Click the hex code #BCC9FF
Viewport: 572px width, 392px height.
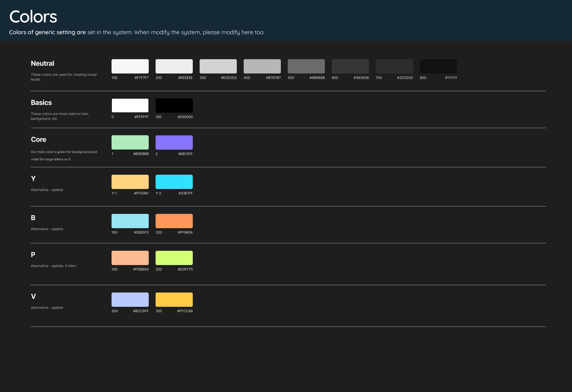[x=141, y=311]
